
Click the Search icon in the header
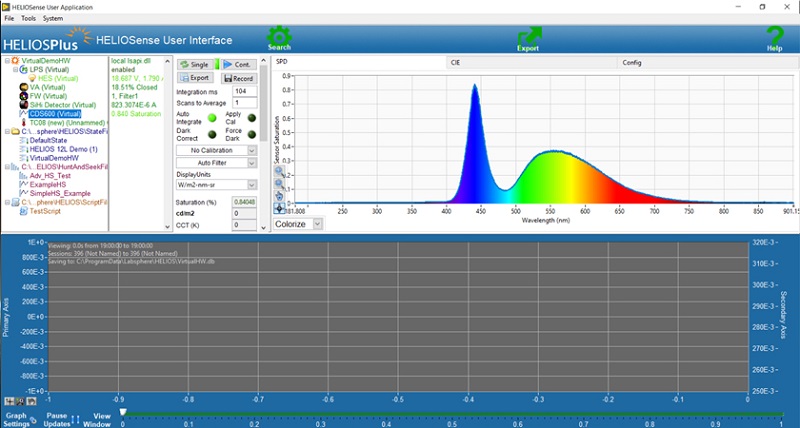click(x=279, y=38)
